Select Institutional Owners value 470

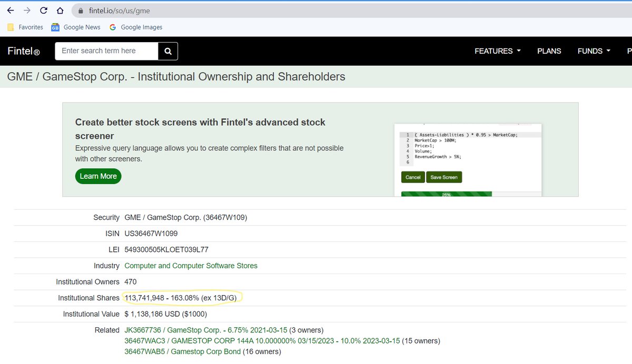[x=131, y=281]
